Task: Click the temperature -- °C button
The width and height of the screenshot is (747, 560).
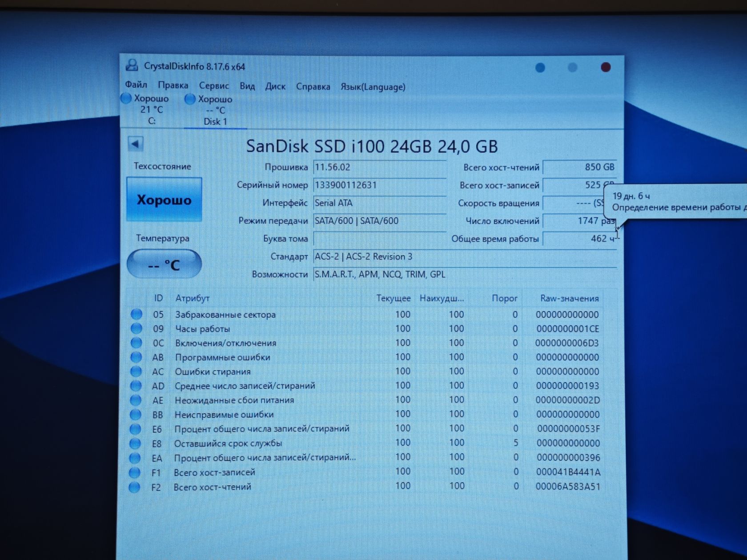Action: 164,264
